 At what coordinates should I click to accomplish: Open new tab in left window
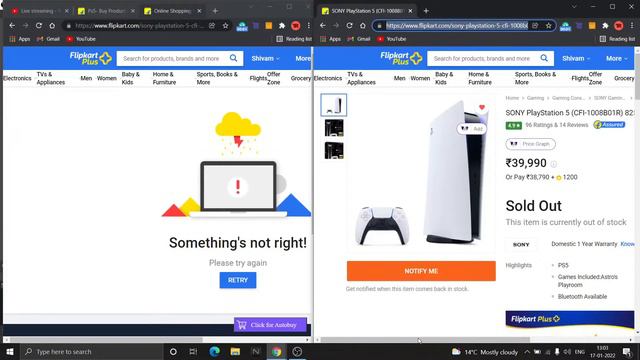(x=215, y=11)
